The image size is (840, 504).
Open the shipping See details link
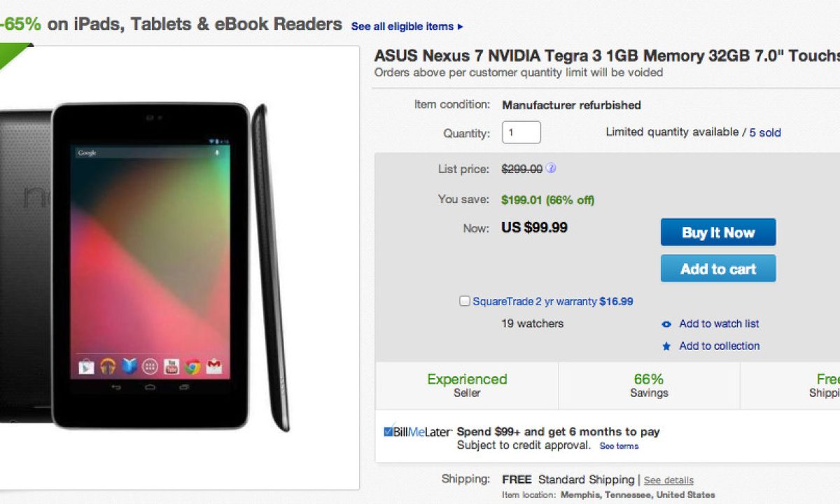coord(668,480)
